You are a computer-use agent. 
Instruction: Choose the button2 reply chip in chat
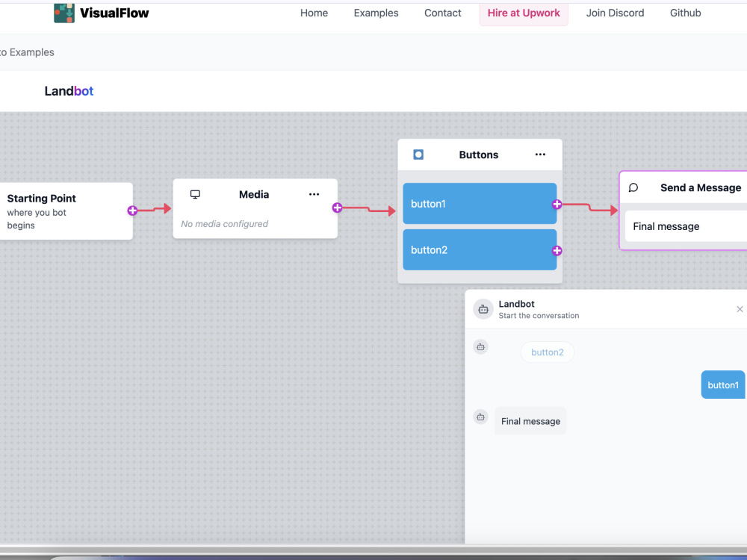(x=548, y=352)
